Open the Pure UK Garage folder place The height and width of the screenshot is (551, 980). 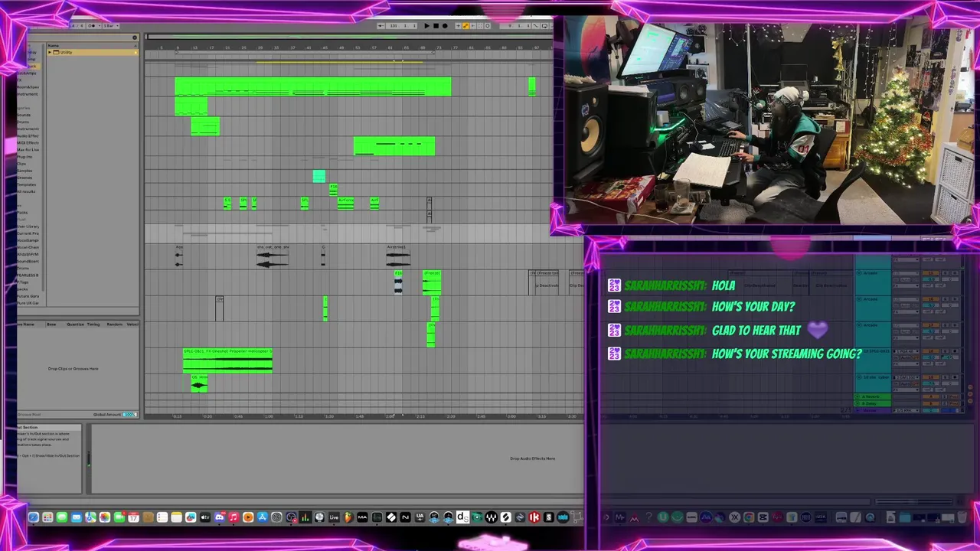(28, 302)
